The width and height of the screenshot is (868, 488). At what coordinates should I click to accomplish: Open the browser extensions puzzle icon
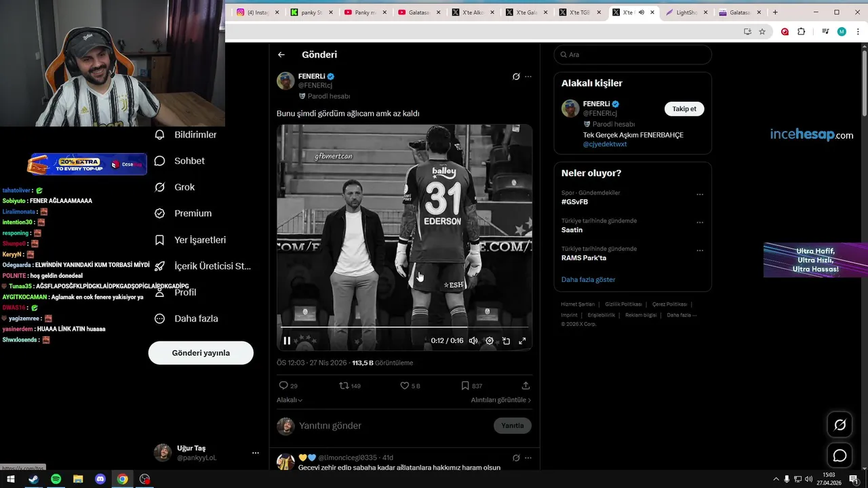(x=802, y=31)
